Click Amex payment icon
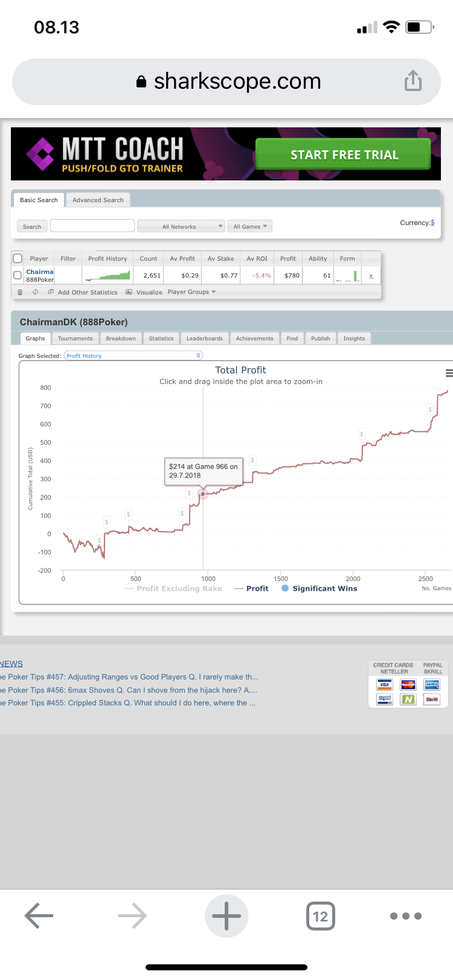 coord(432,685)
